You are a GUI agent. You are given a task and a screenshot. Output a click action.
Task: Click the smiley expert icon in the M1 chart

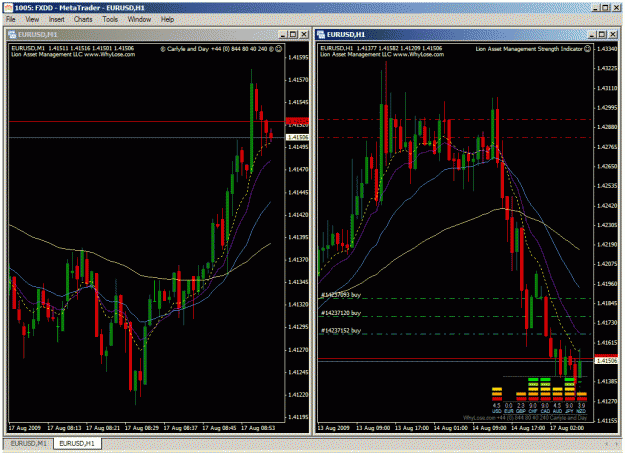(279, 49)
